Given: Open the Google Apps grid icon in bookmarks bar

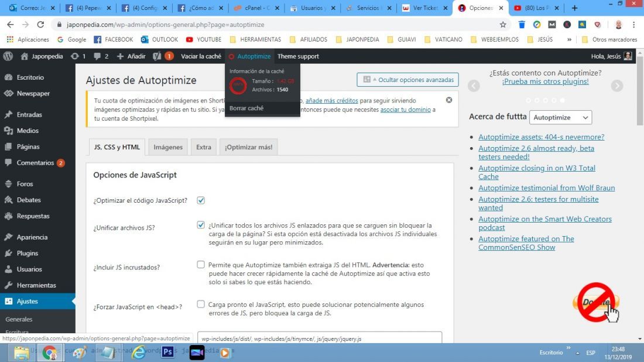Looking at the screenshot, I should (11, 39).
